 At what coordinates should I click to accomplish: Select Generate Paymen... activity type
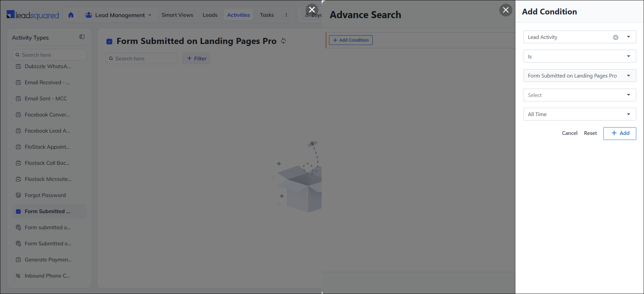coord(49,260)
